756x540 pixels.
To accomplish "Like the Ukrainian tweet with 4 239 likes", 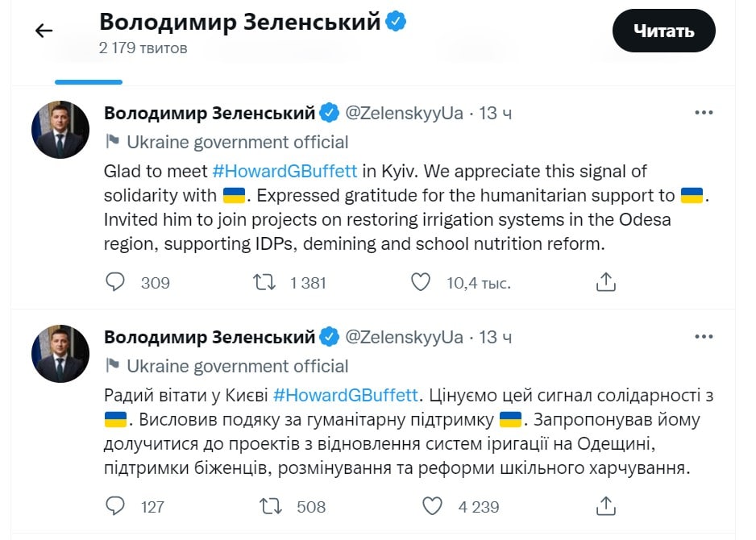I will 433,506.
